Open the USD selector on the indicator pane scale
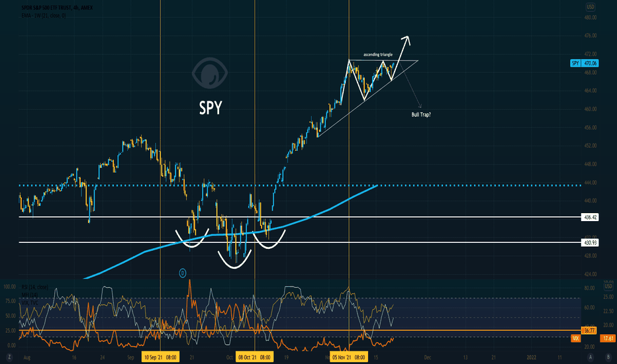 click(608, 286)
